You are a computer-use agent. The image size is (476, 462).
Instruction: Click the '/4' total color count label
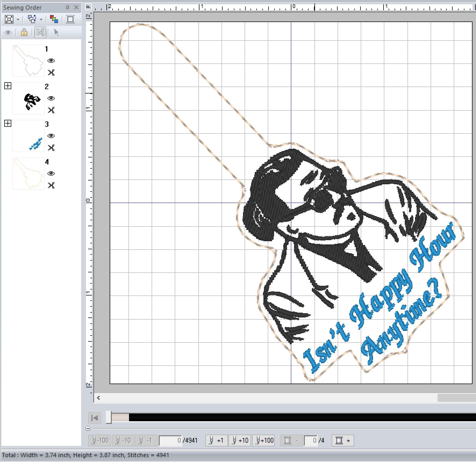(321, 441)
